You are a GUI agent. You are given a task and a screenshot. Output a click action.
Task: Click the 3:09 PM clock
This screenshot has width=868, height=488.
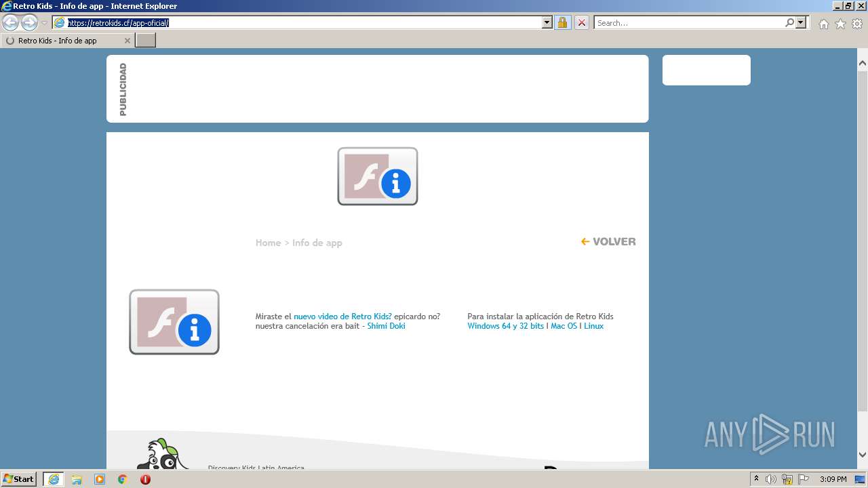833,479
